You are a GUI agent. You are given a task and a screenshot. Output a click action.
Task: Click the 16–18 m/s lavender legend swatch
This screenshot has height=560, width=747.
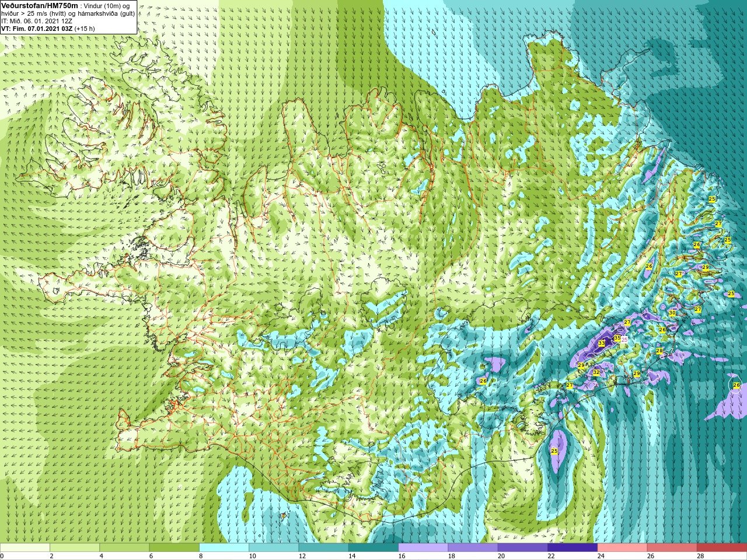(423, 548)
